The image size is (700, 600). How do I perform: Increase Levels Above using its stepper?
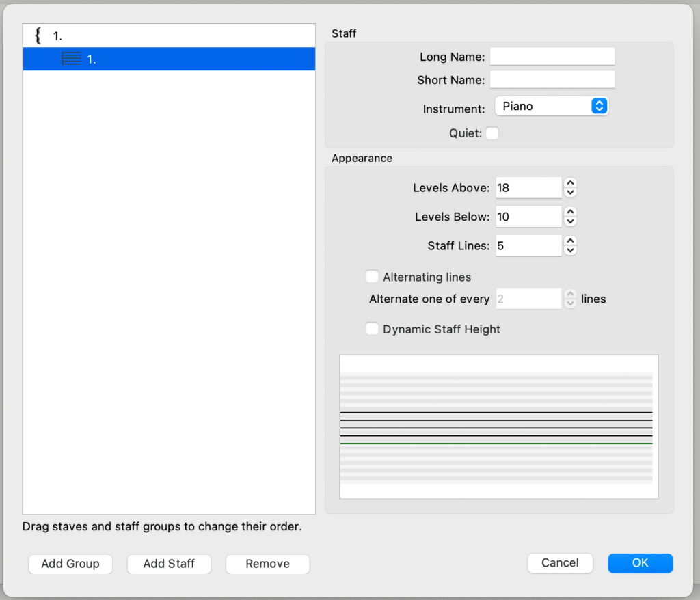[570, 184]
